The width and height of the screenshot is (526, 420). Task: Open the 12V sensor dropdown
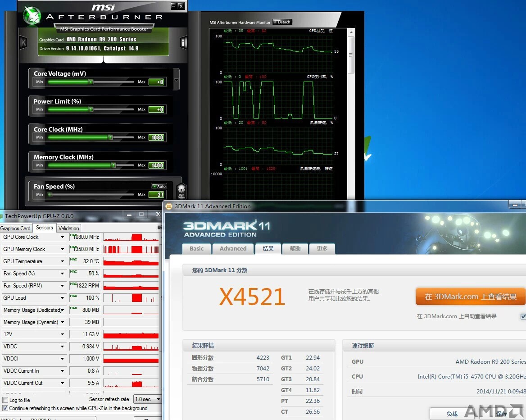click(x=63, y=334)
